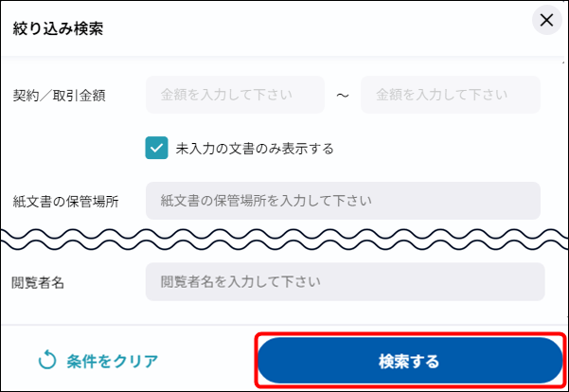
Task: Click the 閲覧者名を入力して下さい placeholder text
Action: coord(240,281)
